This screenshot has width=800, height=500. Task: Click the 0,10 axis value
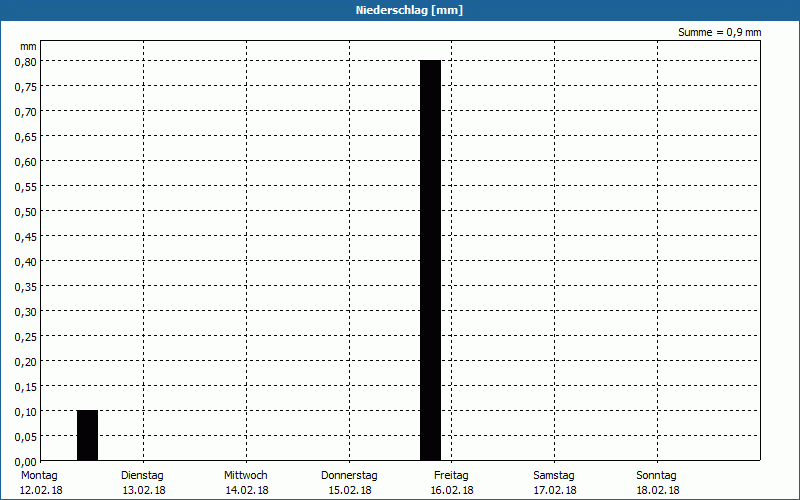click(x=26, y=412)
